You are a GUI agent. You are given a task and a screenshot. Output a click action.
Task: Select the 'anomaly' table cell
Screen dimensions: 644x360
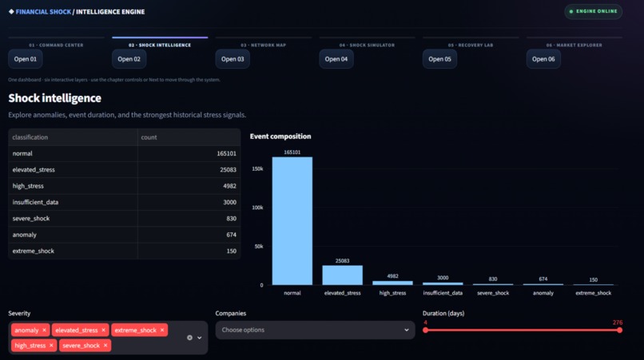73,235
